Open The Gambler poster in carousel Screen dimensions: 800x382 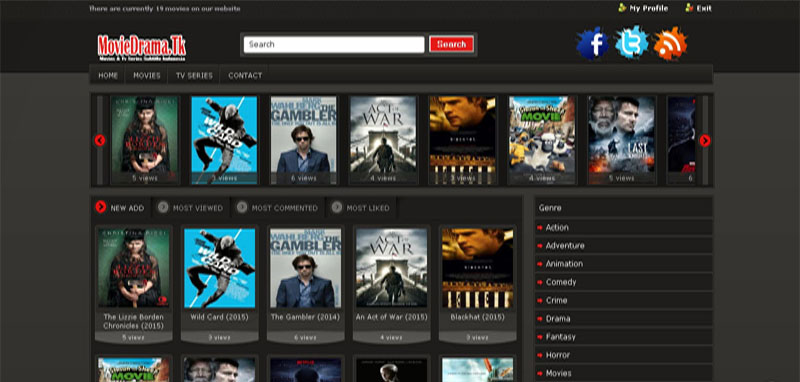pos(304,139)
